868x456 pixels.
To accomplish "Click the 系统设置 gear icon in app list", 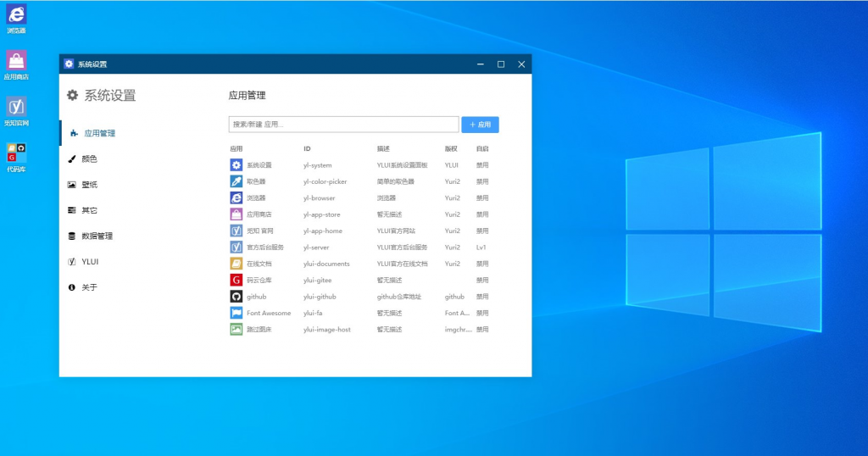I will pos(236,165).
